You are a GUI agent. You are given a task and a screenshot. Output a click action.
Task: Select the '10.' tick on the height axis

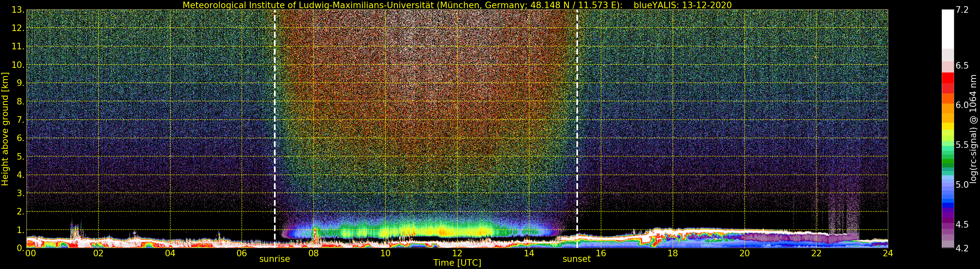[18, 65]
